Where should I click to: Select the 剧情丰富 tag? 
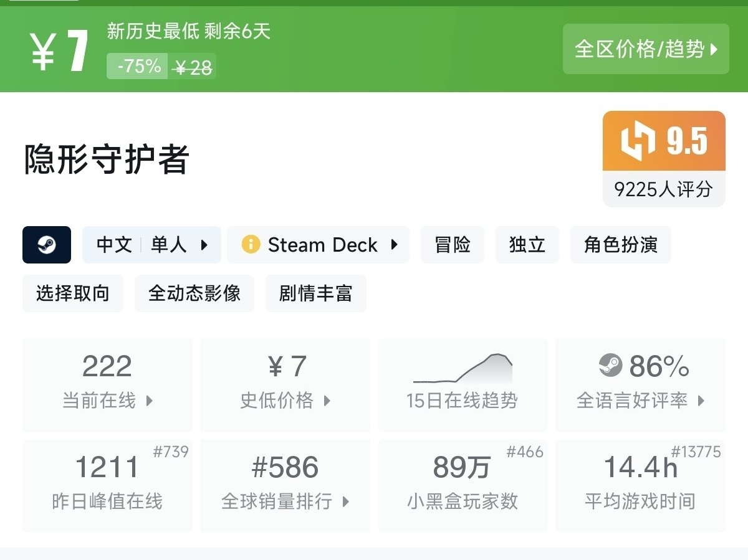[316, 293]
